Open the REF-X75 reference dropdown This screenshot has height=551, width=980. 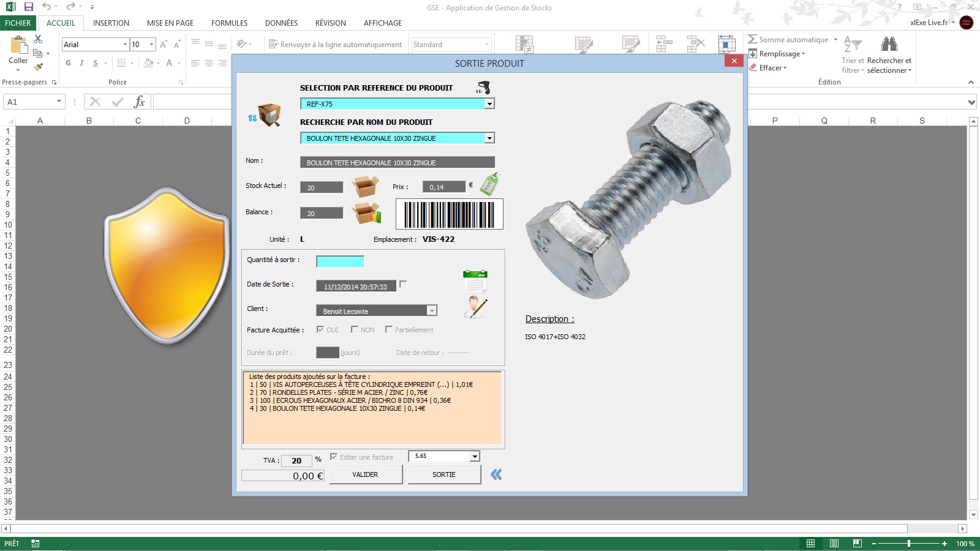pos(489,103)
